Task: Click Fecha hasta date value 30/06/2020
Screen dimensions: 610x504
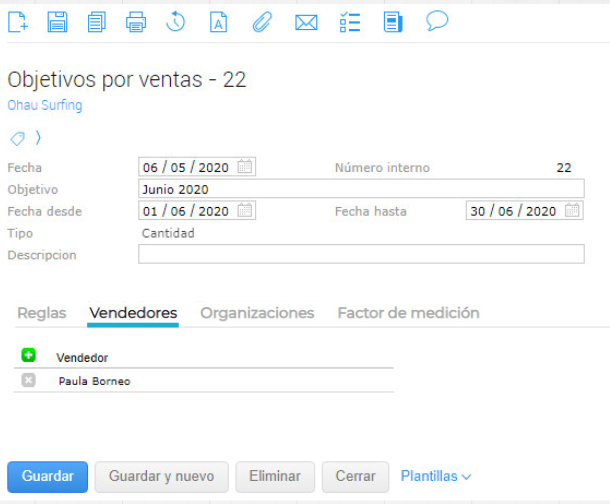Action: pos(524,211)
